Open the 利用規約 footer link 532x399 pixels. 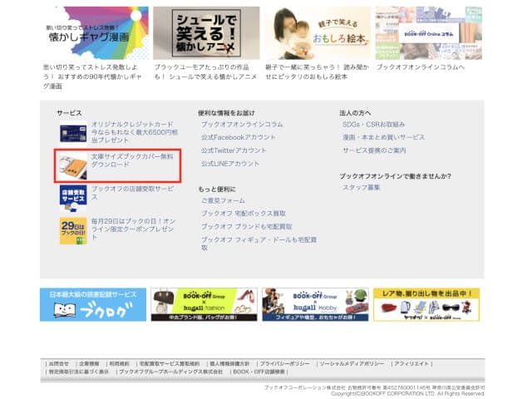point(120,364)
